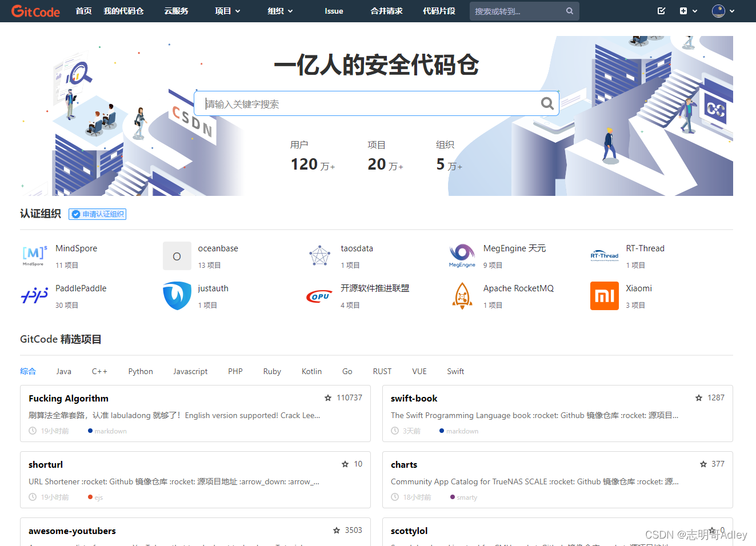Click the 申请认证组织 button
Viewport: 756px width, 546px height.
(98, 214)
